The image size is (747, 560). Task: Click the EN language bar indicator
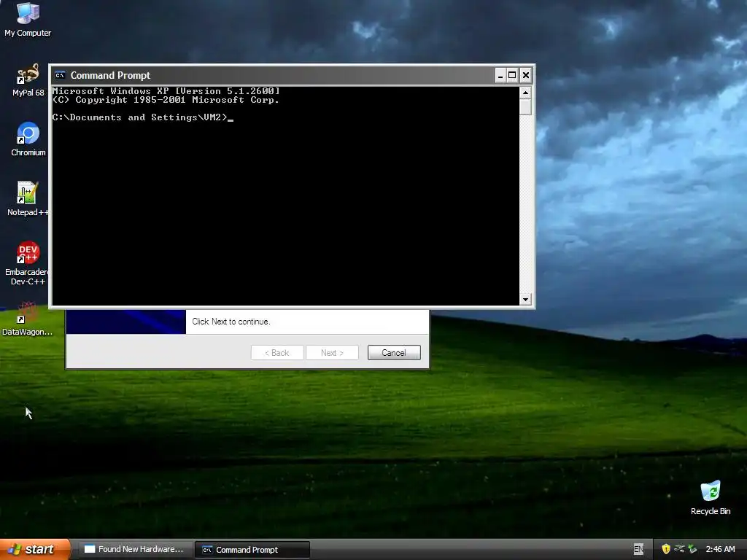coord(638,550)
